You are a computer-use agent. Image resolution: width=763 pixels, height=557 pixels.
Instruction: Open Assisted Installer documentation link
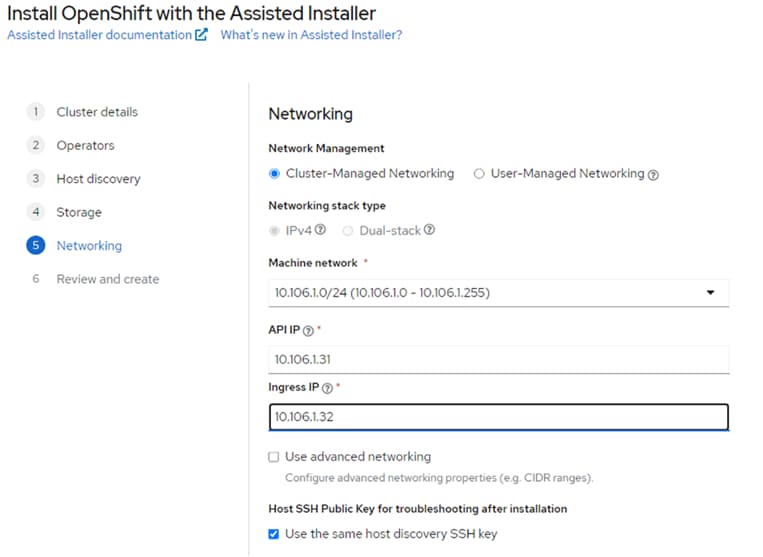(x=99, y=35)
